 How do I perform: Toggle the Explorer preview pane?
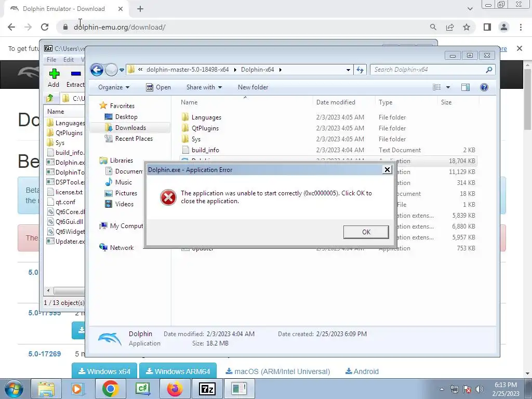point(465,87)
